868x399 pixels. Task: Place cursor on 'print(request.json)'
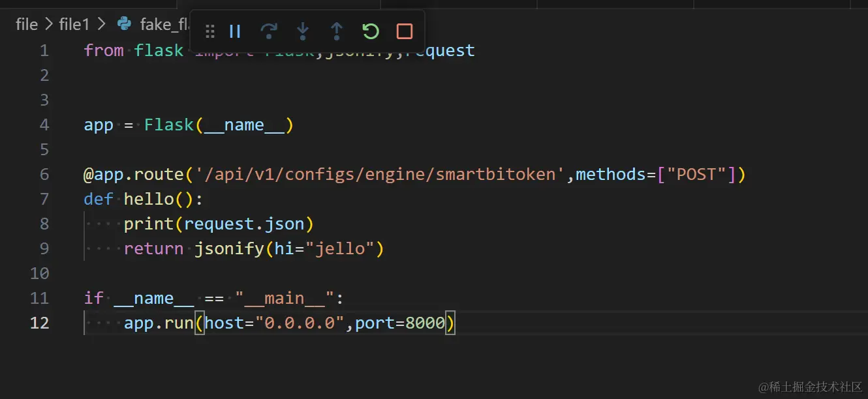[x=219, y=224]
